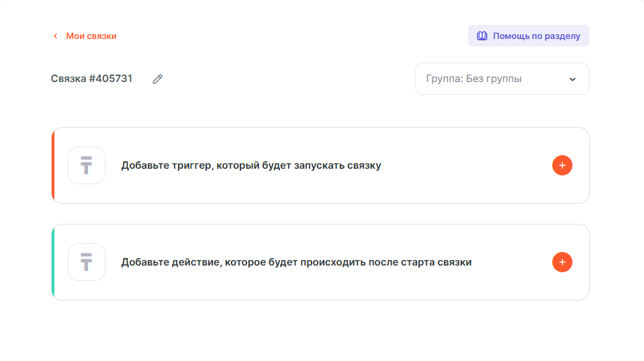This screenshot has width=644, height=361.
Task: Click the orange stripe on the trigger card
Action: pyautogui.click(x=53, y=165)
